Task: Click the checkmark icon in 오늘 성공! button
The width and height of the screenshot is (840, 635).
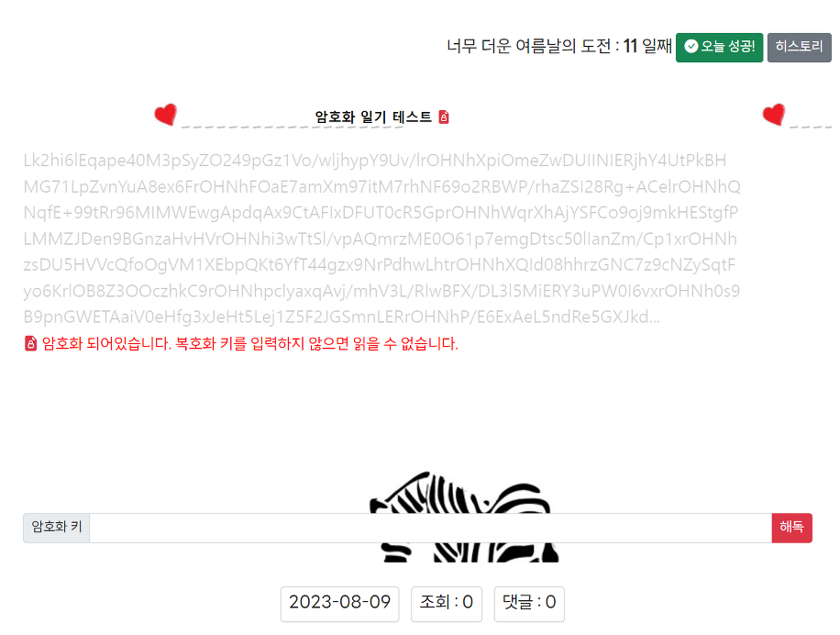Action: point(691,47)
